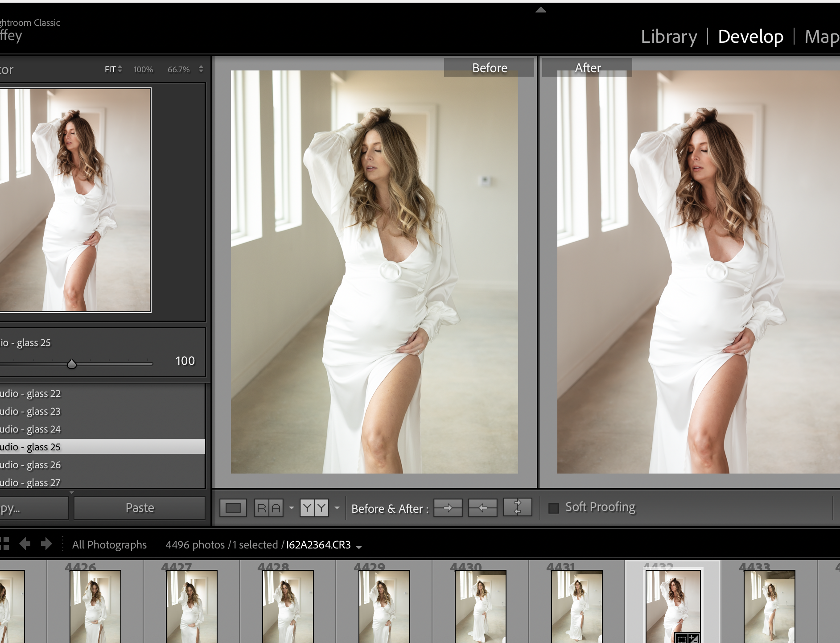Adjust preset amount slider handle
The image size is (840, 643).
pos(72,364)
